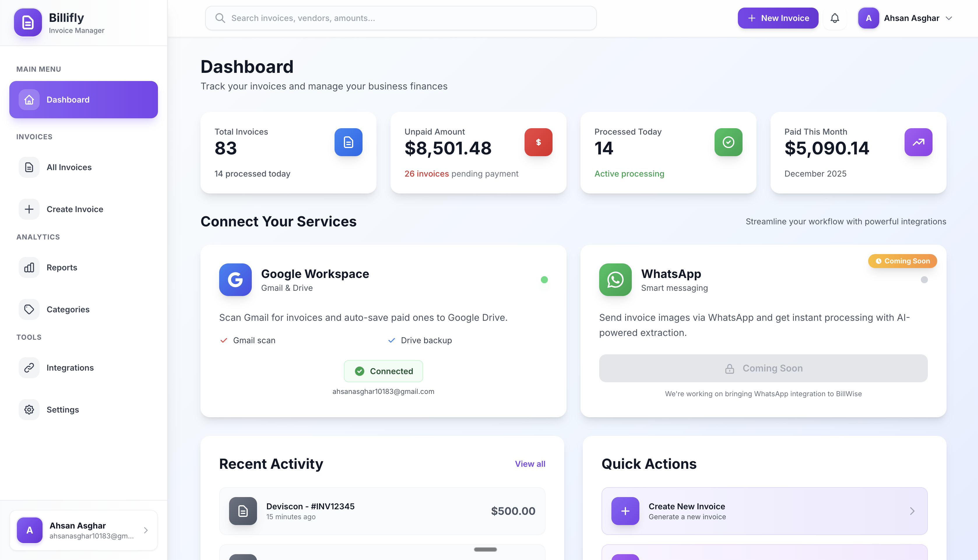Click the Total Invoices document icon
The image size is (978, 560).
(348, 142)
